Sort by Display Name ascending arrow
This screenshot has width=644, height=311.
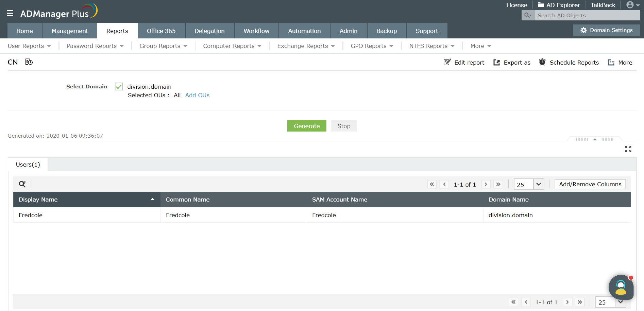pyautogui.click(x=153, y=199)
